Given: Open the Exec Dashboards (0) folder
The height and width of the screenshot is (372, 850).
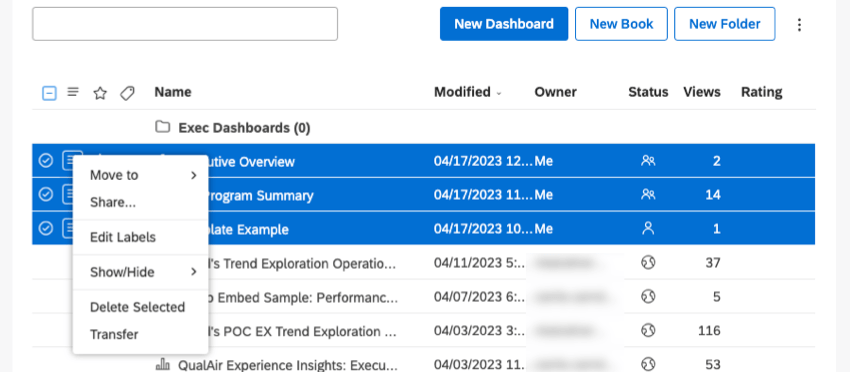Looking at the screenshot, I should 244,128.
